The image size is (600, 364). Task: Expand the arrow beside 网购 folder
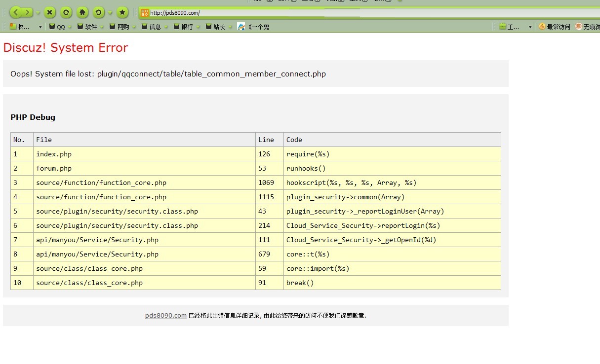point(134,27)
